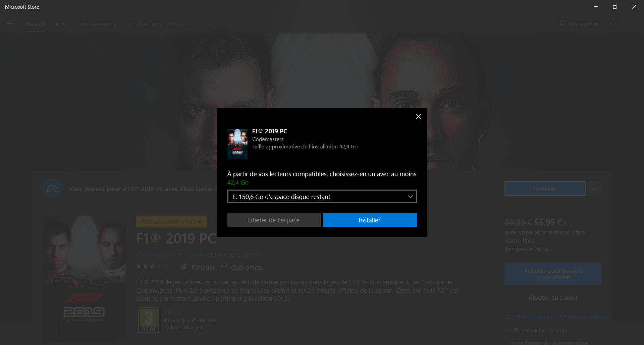
Task: Open the user account avatar
Action: click(613, 23)
